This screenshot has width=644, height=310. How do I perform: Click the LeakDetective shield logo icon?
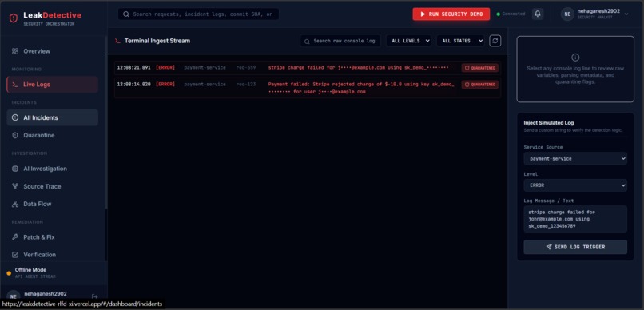pos(14,18)
